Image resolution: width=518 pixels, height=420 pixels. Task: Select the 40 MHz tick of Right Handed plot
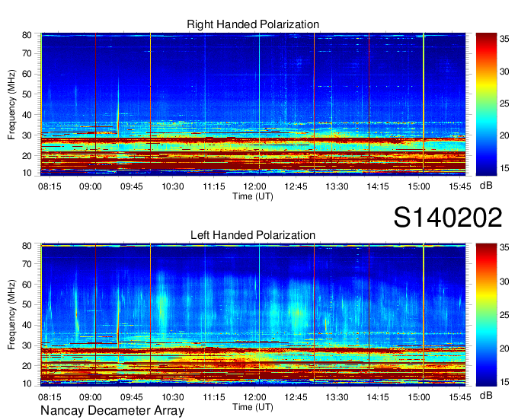pos(27,115)
